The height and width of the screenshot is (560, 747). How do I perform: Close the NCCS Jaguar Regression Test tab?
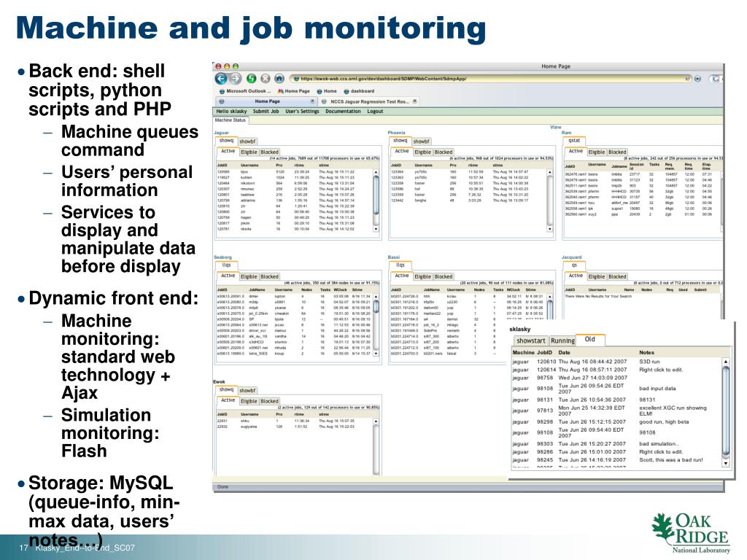415,101
